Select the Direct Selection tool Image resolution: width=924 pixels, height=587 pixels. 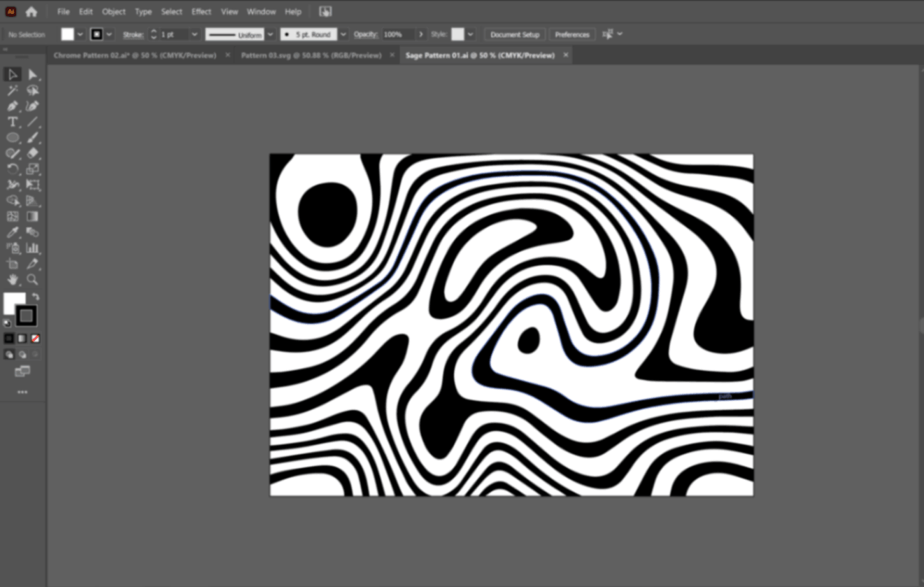[x=32, y=74]
